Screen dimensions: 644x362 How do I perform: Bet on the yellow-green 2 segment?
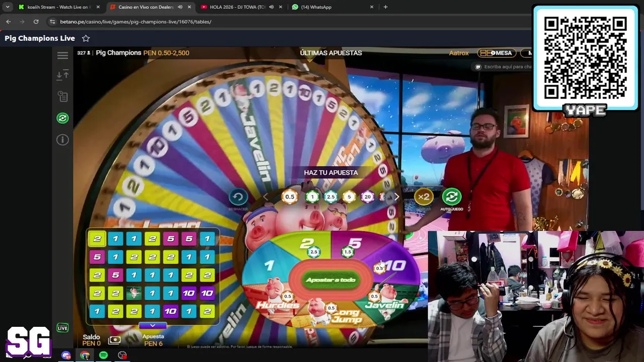pos(307,244)
